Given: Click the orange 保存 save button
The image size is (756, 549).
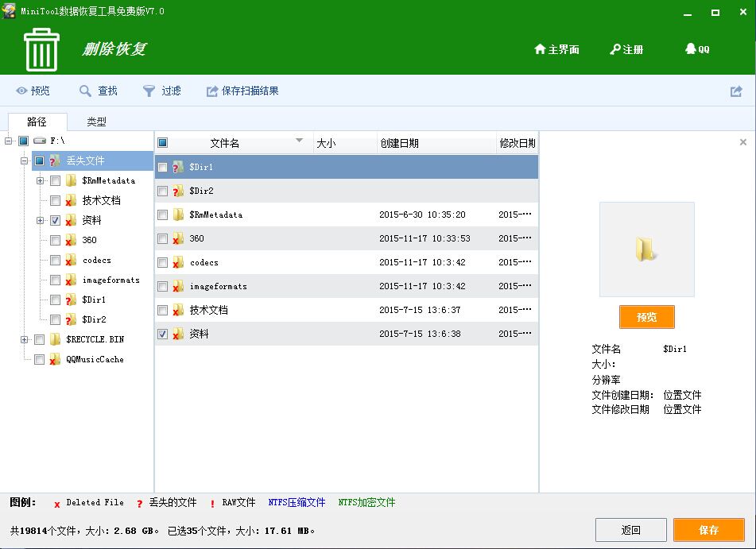Looking at the screenshot, I should (x=709, y=530).
